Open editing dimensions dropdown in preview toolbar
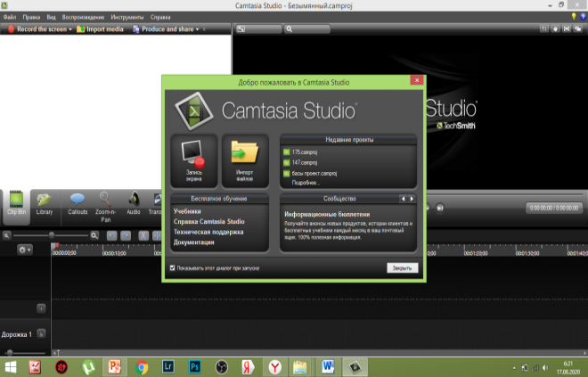This screenshot has width=588, height=377. [x=258, y=29]
